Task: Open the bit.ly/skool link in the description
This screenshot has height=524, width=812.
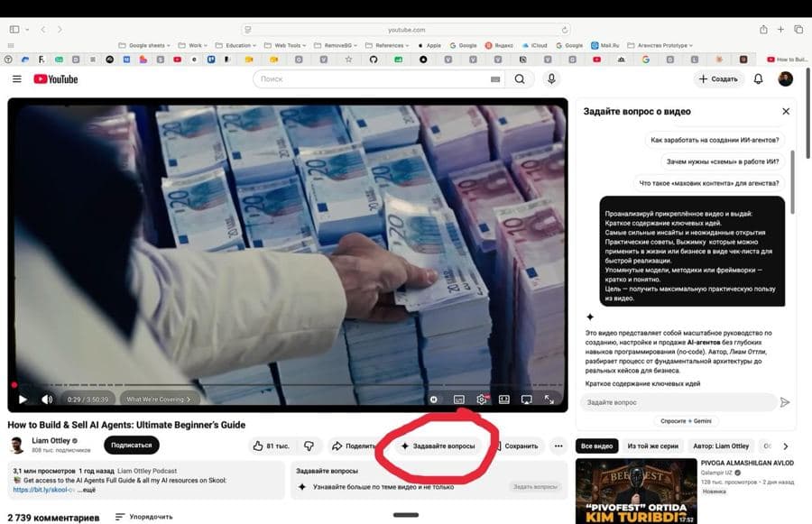Action: coord(44,490)
